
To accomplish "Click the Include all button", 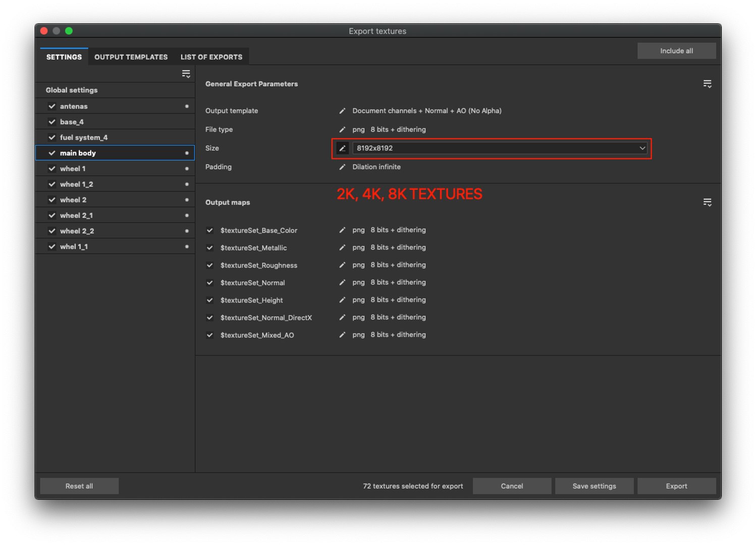I will pyautogui.click(x=677, y=51).
